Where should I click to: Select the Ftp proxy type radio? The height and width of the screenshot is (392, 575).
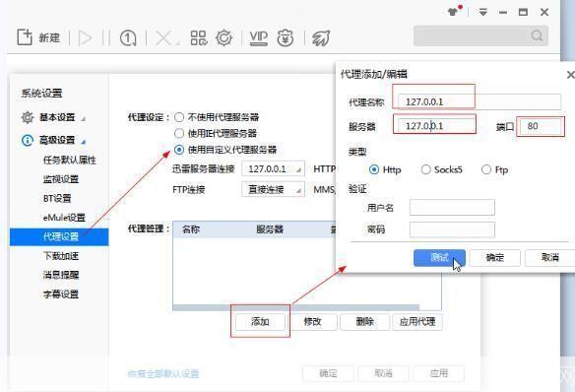486,169
